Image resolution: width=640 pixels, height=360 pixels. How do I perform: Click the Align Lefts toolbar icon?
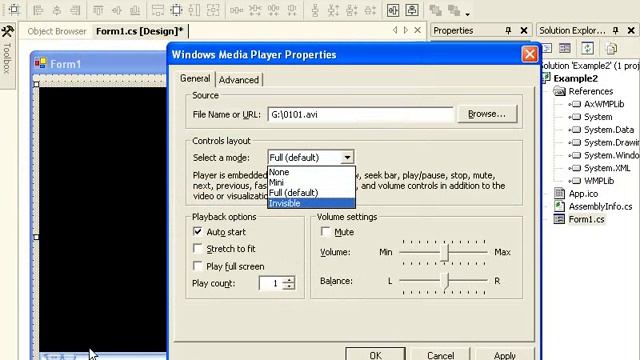pos(38,10)
